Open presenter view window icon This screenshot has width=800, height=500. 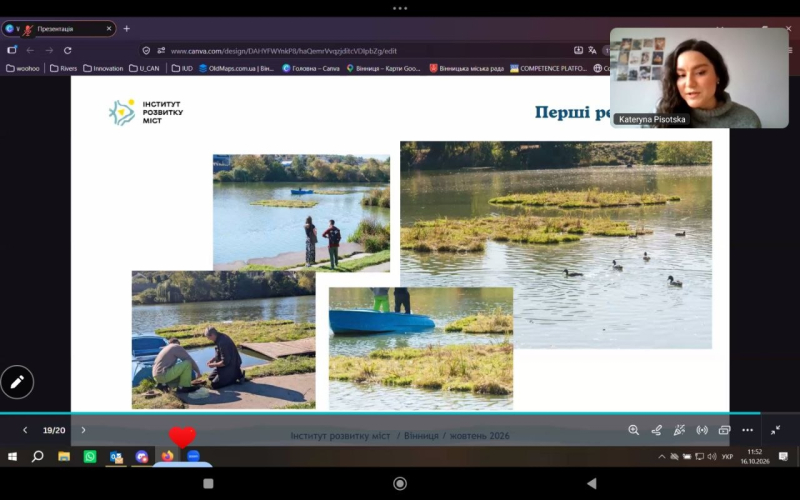point(724,430)
